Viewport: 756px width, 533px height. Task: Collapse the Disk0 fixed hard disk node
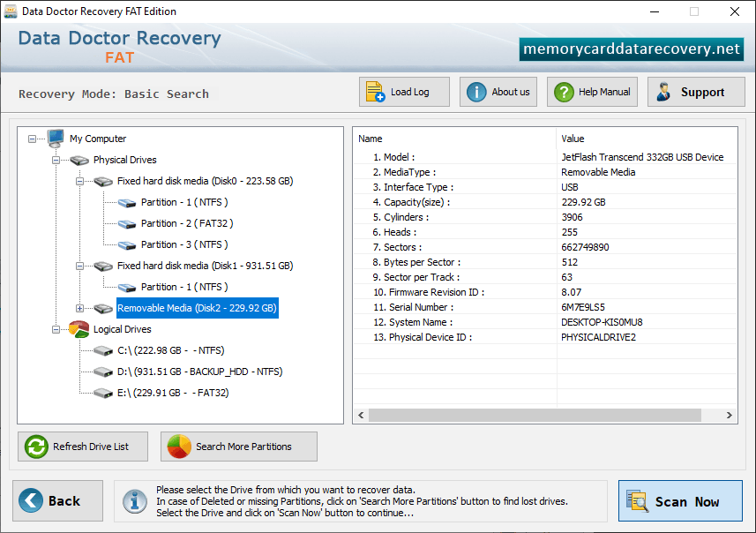coord(80,182)
